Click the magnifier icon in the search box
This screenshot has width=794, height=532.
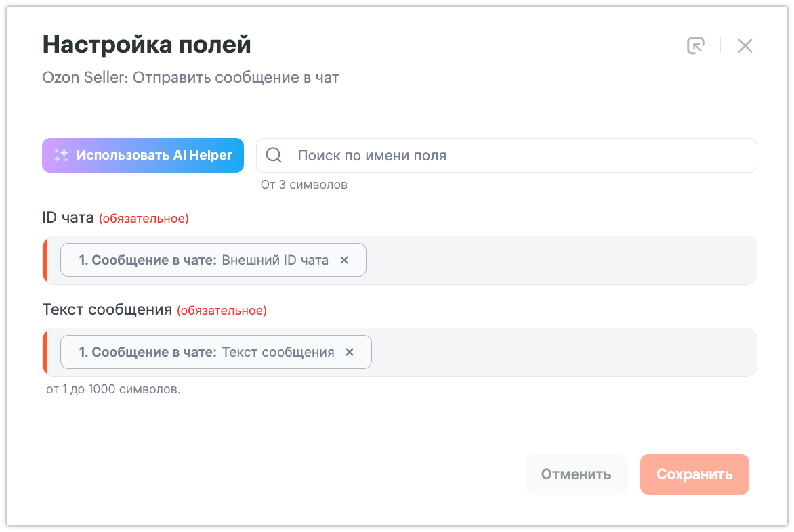[274, 156]
